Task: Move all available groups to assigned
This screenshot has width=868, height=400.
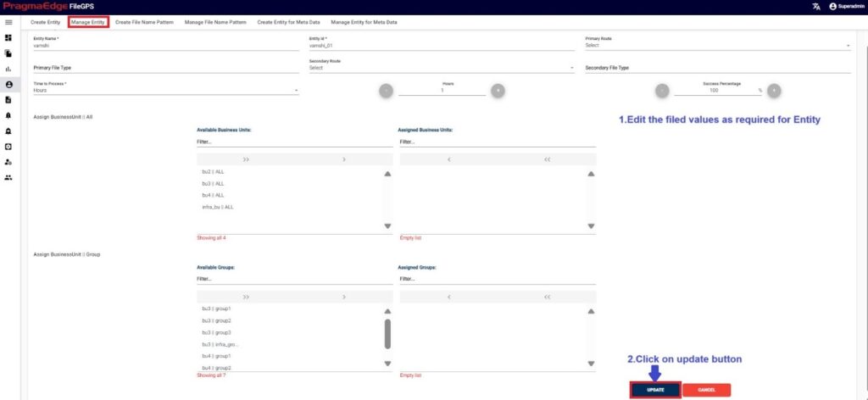Action: 246,297
